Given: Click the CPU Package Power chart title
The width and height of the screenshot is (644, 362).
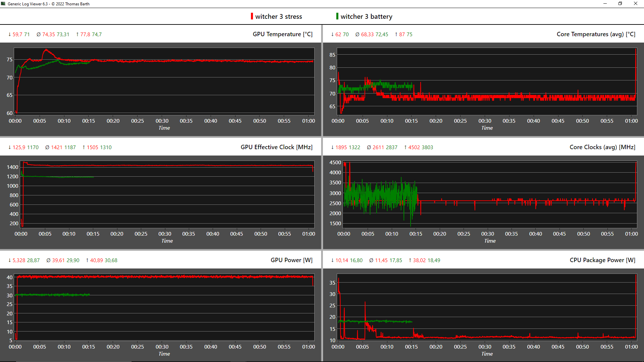Looking at the screenshot, I should click(x=602, y=260).
